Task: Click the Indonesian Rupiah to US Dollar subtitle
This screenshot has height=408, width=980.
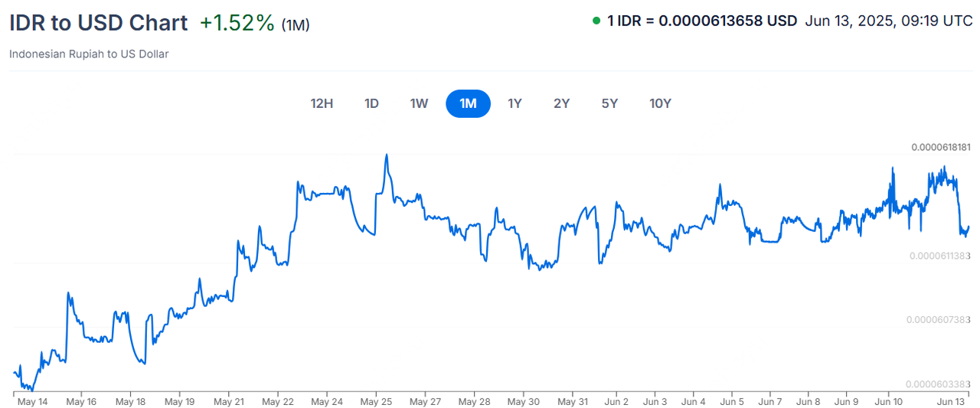Action: [x=89, y=54]
